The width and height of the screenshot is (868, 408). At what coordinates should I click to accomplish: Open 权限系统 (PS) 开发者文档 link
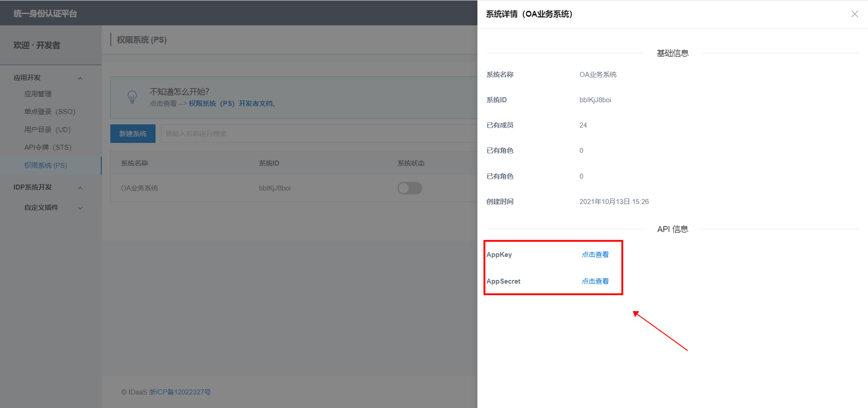[x=231, y=104]
